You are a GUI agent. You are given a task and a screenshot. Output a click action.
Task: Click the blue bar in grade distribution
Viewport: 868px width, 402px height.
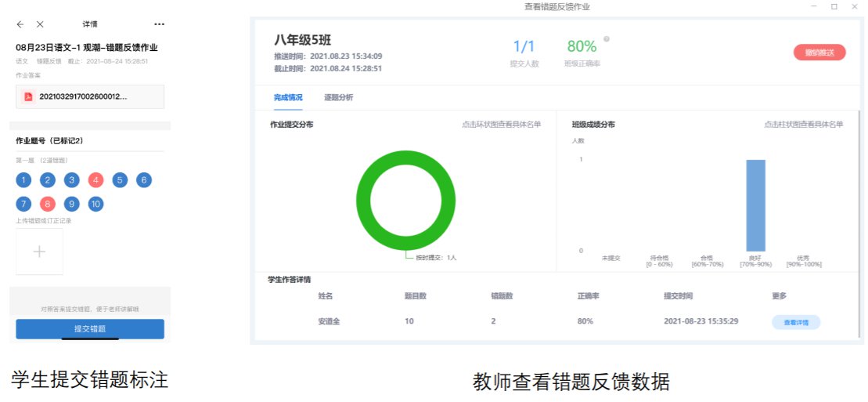click(755, 205)
